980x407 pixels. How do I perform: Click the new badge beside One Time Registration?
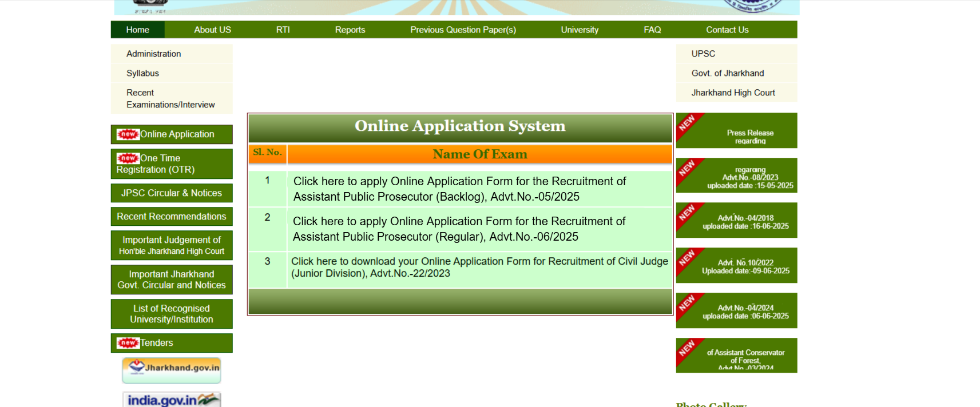pos(128,158)
